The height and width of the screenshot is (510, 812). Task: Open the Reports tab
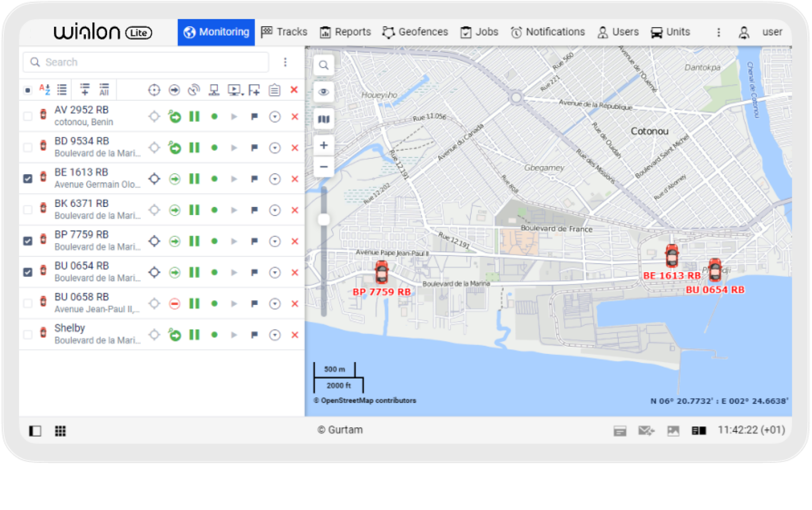coord(345,32)
